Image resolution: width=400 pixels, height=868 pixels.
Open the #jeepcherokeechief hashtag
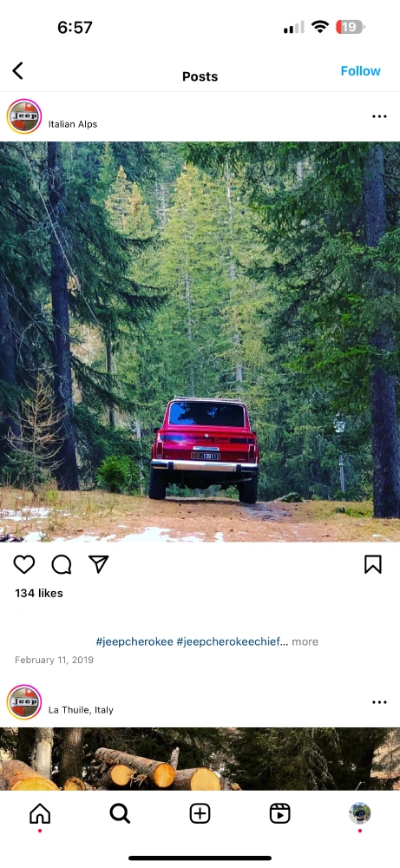tap(233, 641)
